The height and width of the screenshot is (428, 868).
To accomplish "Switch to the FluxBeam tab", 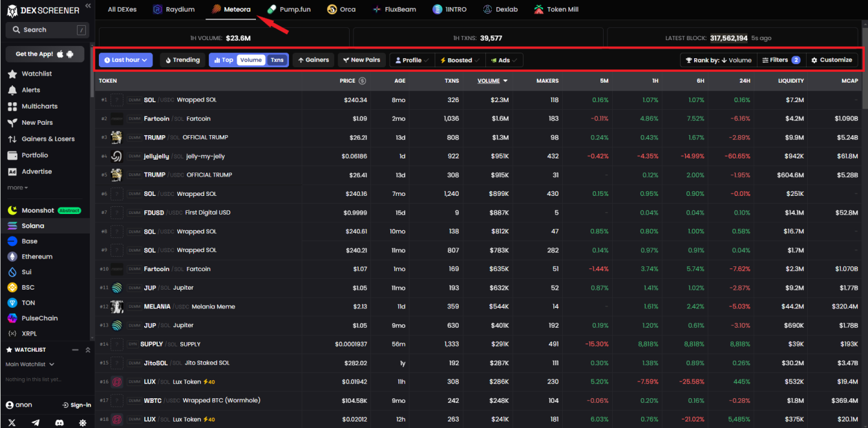I will pyautogui.click(x=395, y=10).
